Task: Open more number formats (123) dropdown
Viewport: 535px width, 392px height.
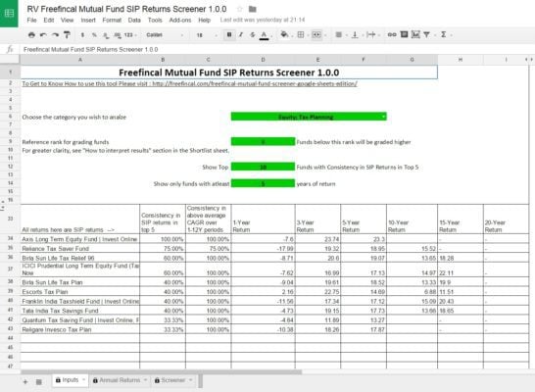Action: (130, 35)
